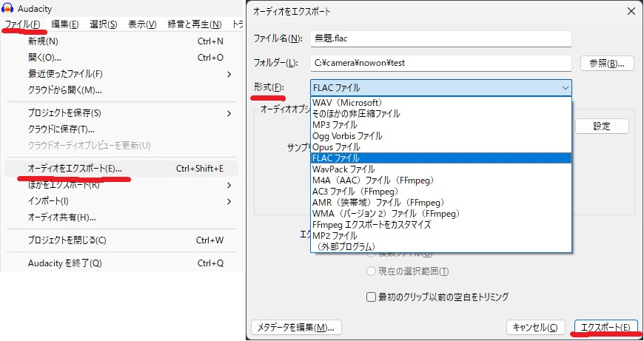The image size is (644, 341).
Task: Click the フォルダー path input field
Action: point(440,63)
